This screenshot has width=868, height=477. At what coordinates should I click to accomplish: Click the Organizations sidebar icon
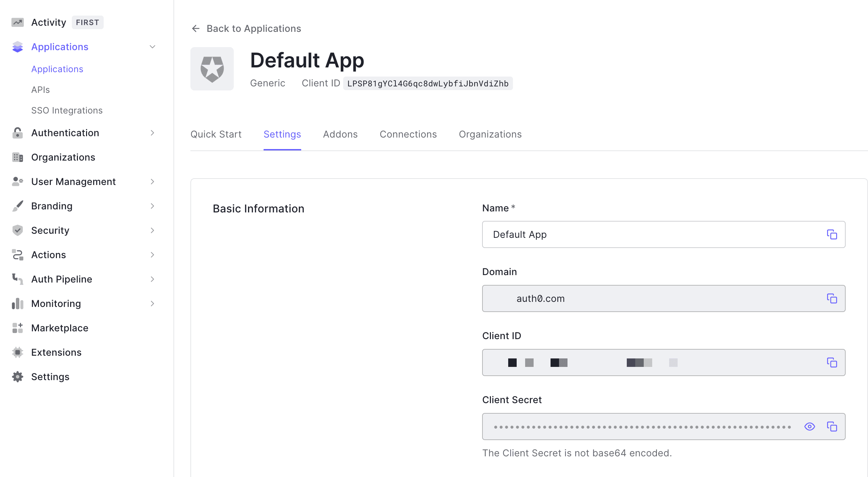(x=18, y=158)
